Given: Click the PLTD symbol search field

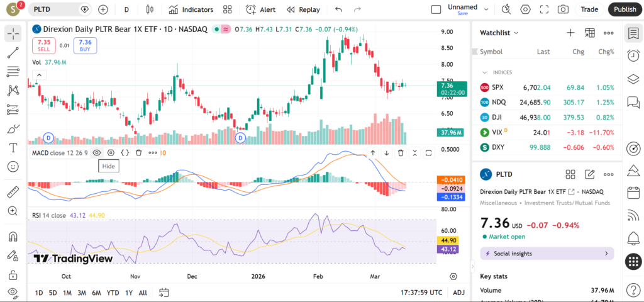Looking at the screenshot, I should [57, 9].
